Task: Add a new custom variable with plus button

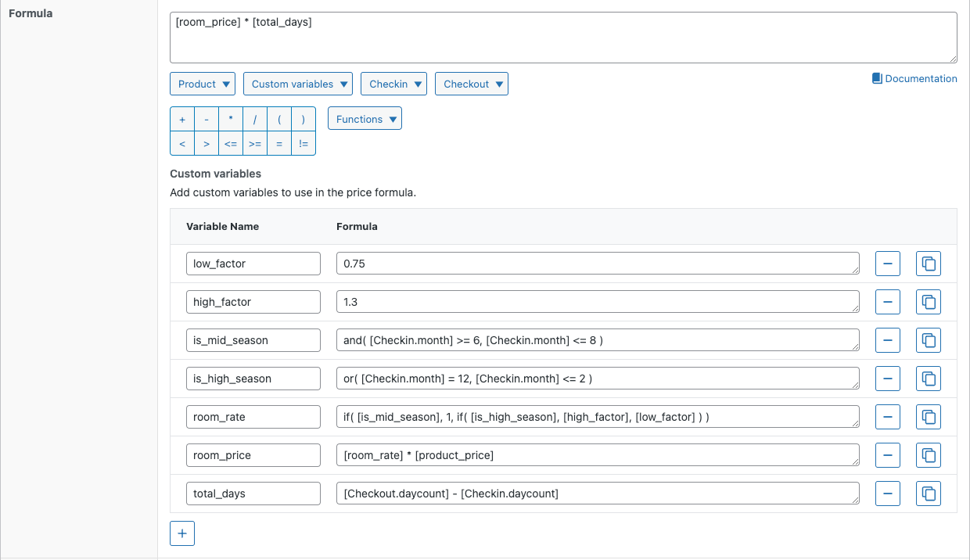Action: click(182, 533)
